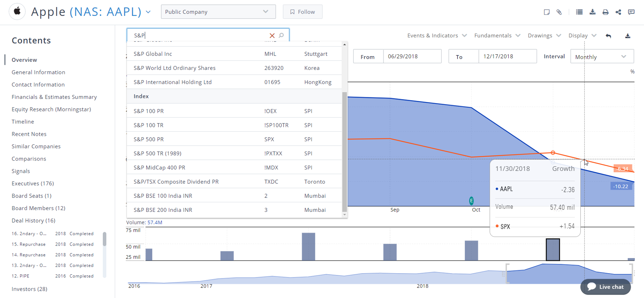644x298 pixels.
Task: Click the From date field 06/29/2018
Action: point(412,56)
